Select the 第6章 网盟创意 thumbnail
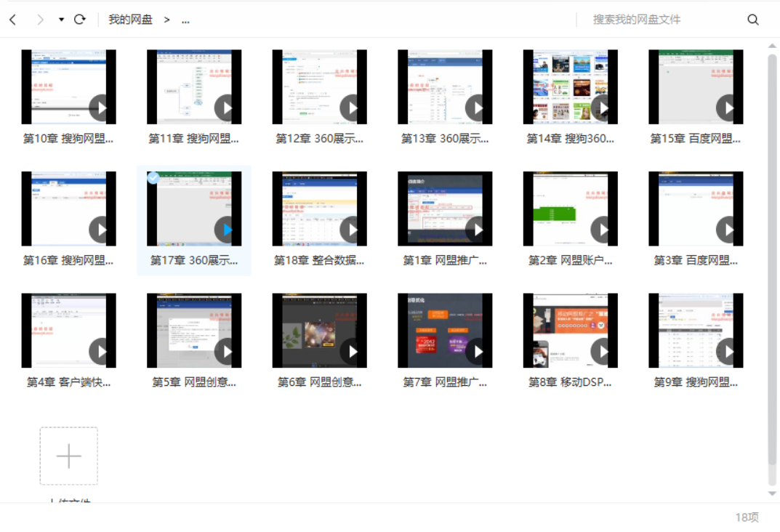This screenshot has width=780, height=532. click(319, 330)
